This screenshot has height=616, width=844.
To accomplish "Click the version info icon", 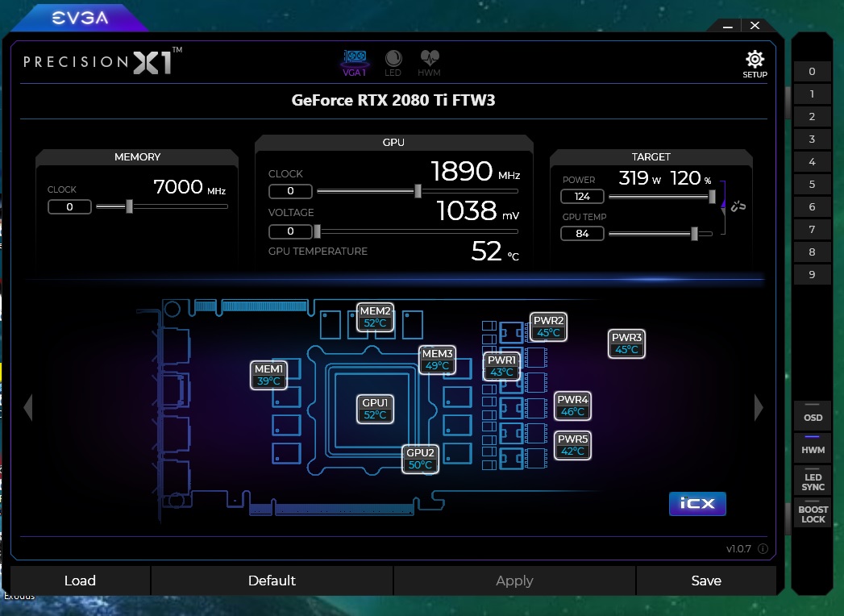I will [763, 549].
